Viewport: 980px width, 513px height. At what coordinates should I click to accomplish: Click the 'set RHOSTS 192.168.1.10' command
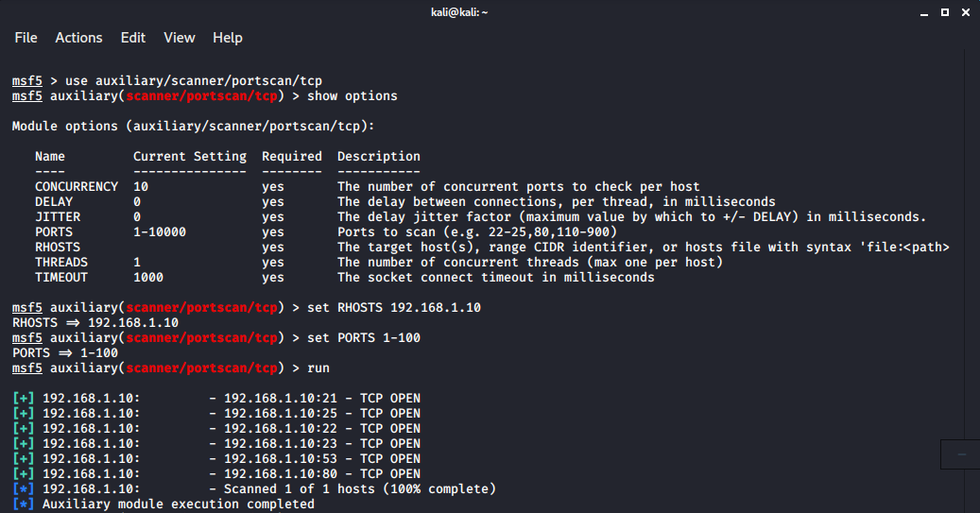(394, 307)
